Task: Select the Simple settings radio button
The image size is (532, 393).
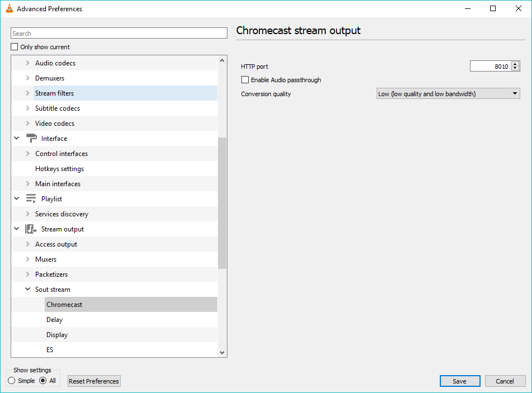Action: 12,381
